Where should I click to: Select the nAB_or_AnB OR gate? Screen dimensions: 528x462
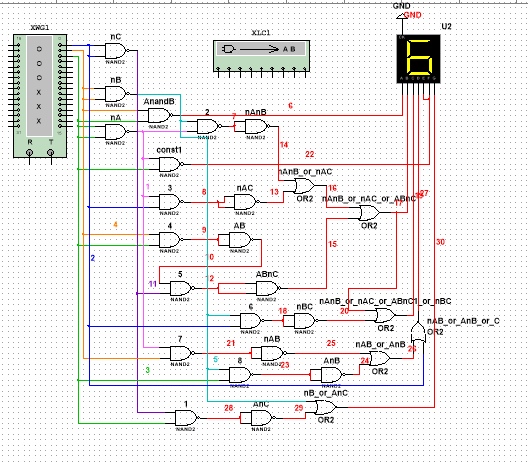pos(380,358)
